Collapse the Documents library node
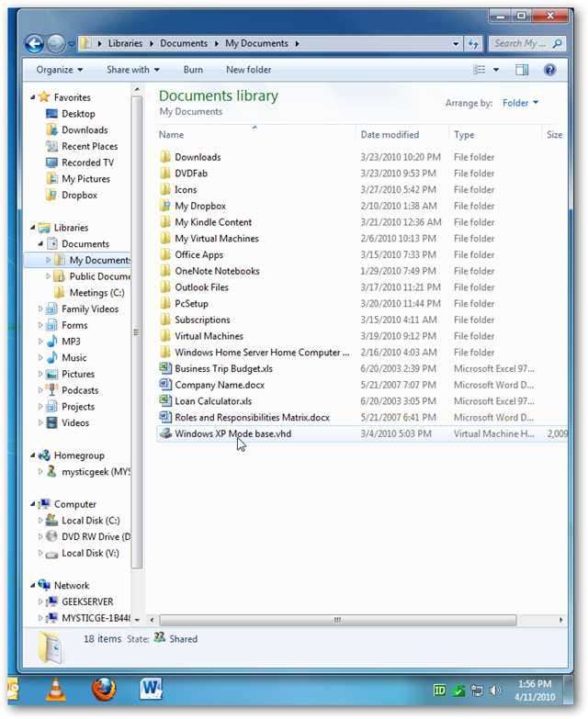This screenshot has width=588, height=719. point(40,243)
